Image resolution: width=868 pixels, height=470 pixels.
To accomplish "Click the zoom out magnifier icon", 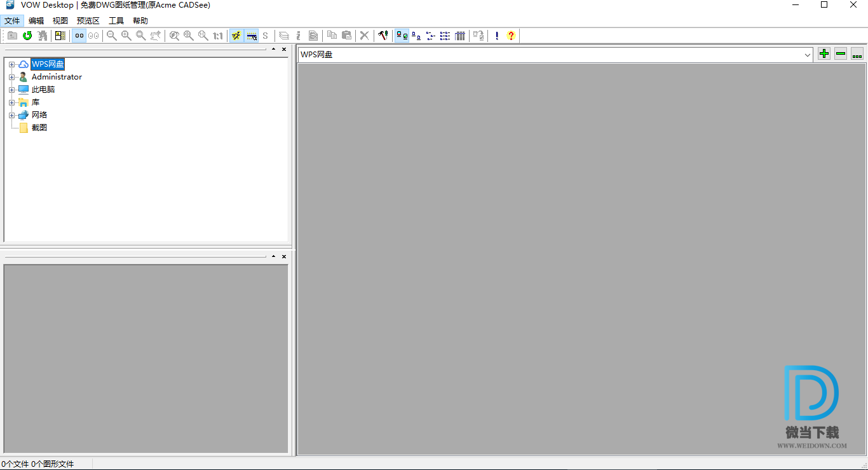I will pyautogui.click(x=112, y=36).
